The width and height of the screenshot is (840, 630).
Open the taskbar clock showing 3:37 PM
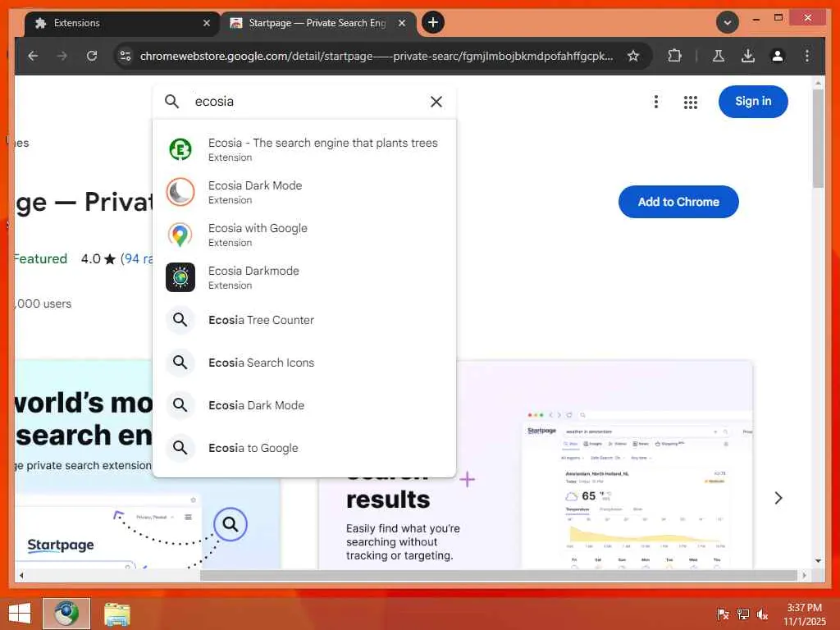(804, 614)
